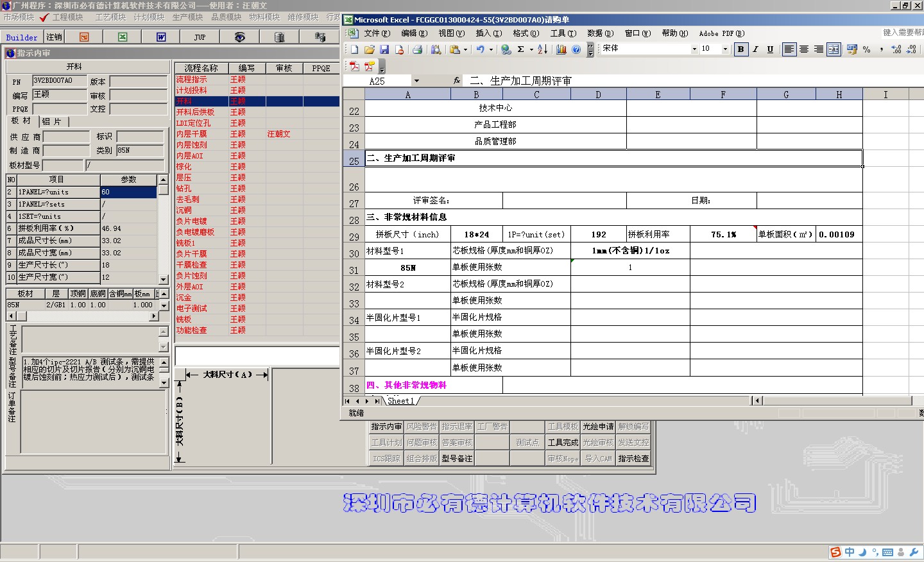The image size is (924, 562).
Task: Expand the PDF toolbar options arrow
Action: pyautogui.click(x=382, y=67)
